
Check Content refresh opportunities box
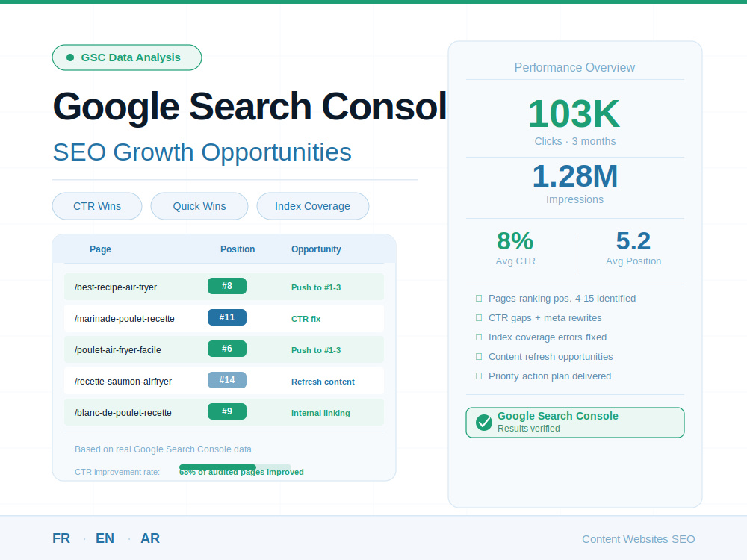pos(479,357)
